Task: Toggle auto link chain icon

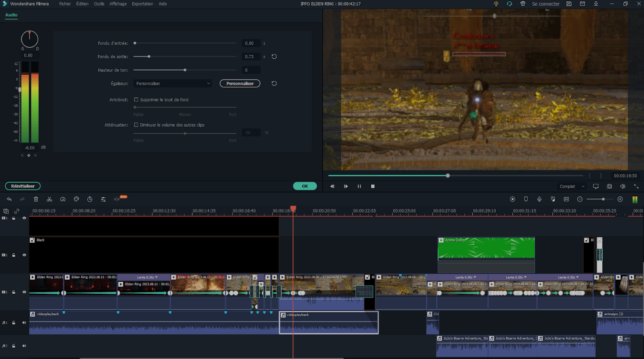Action: point(17,211)
